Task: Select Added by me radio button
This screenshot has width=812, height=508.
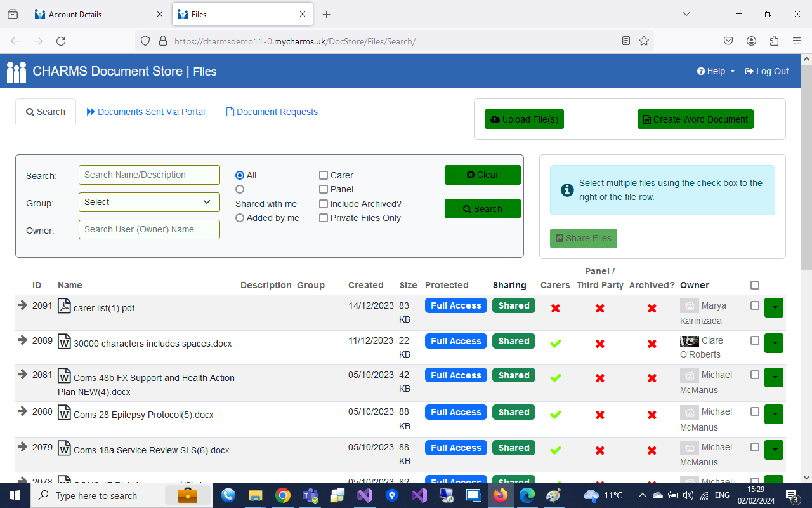Action: pyautogui.click(x=240, y=218)
